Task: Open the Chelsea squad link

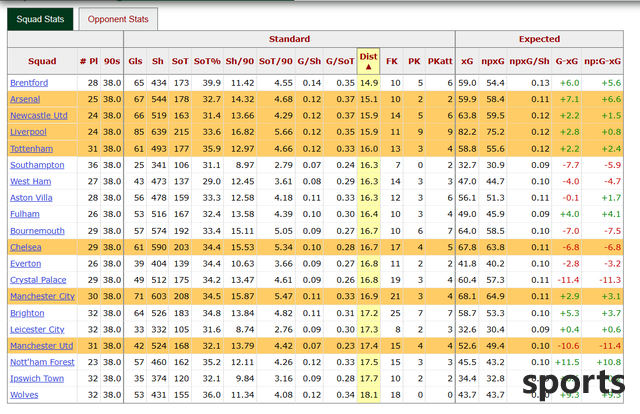Action: [26, 247]
